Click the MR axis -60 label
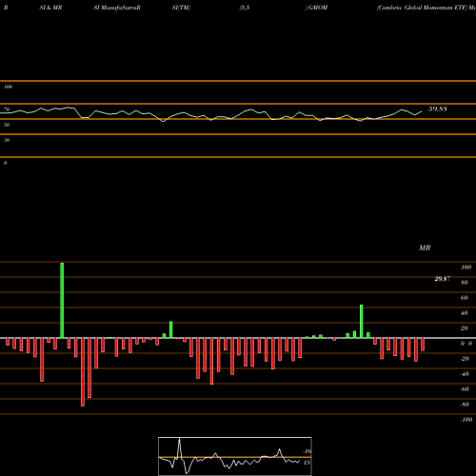The width and height of the screenshot is (476, 476). [465, 389]
